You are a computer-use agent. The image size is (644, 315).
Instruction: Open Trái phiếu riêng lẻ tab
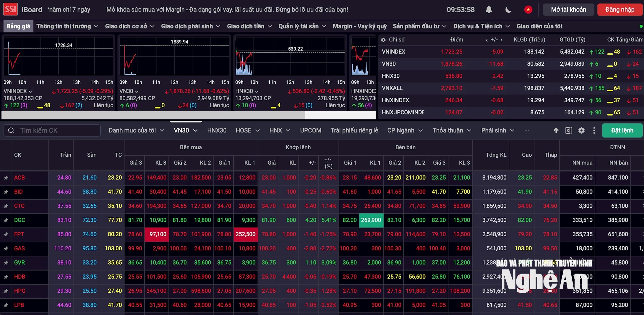(x=354, y=130)
